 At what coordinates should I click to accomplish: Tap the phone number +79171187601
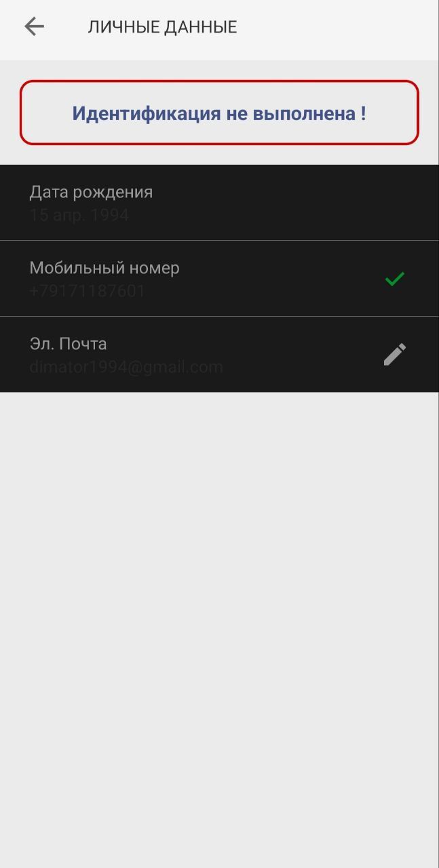tap(87, 292)
